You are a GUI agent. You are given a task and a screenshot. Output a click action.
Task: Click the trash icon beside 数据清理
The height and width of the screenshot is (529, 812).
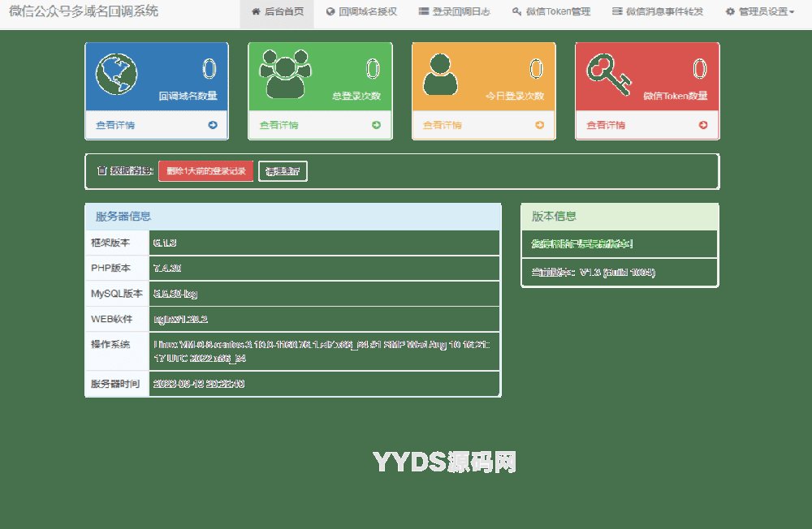(102, 171)
